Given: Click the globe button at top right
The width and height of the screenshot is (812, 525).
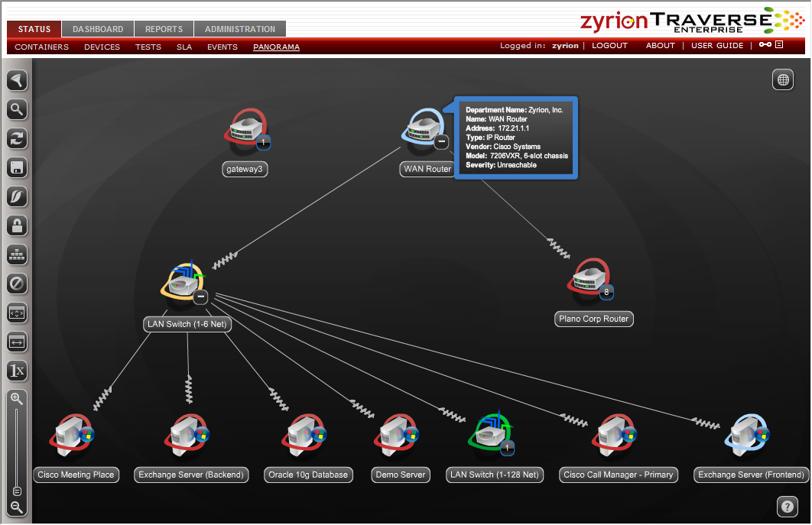Looking at the screenshot, I should 783,79.
